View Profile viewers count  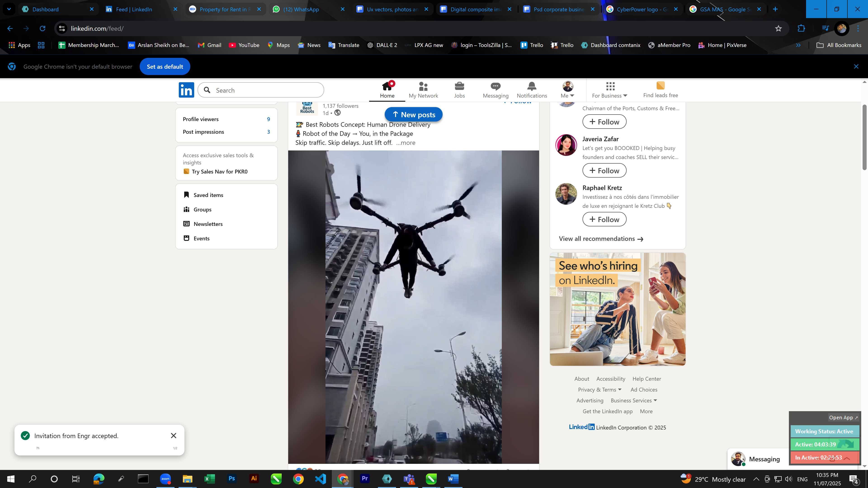(x=226, y=119)
